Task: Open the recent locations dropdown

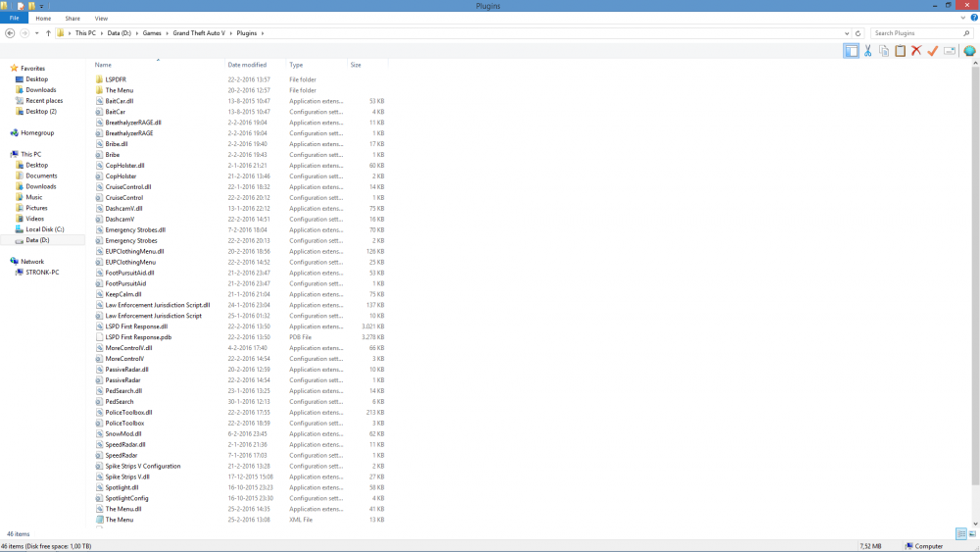Action: 37,33
